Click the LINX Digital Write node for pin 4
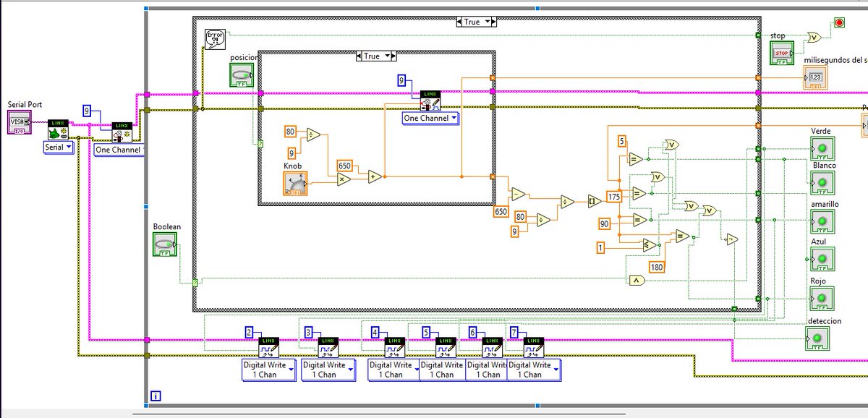This screenshot has width=868, height=418. 395,347
